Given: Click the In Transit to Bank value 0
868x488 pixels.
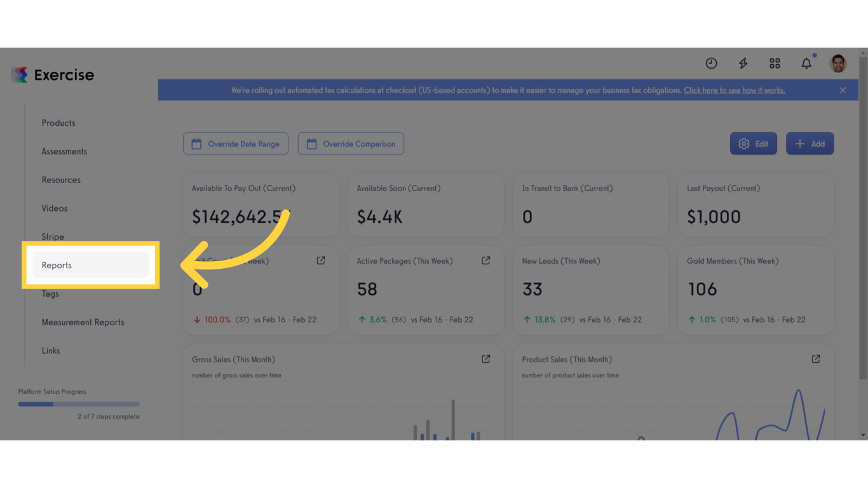Looking at the screenshot, I should pyautogui.click(x=527, y=217).
